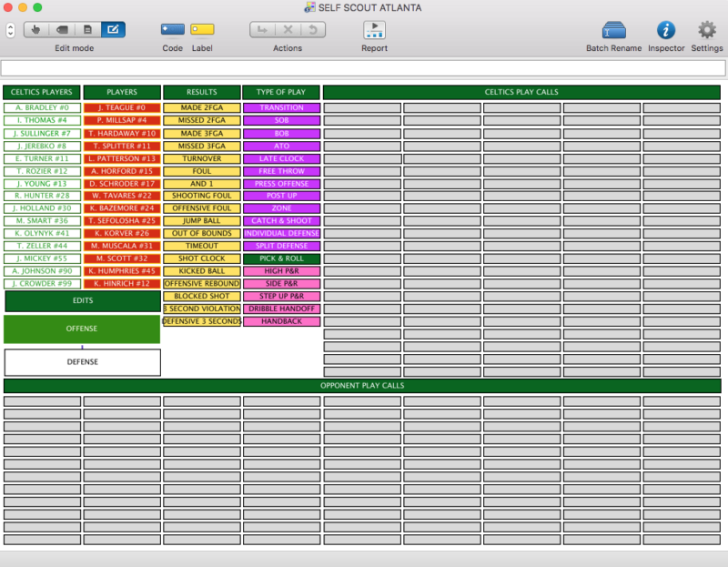Click the RESULTS column header
Screen dimensions: 728x567
(202, 92)
